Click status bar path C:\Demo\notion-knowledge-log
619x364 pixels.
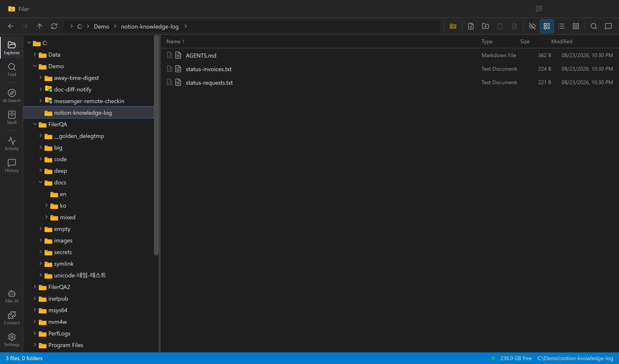575,358
